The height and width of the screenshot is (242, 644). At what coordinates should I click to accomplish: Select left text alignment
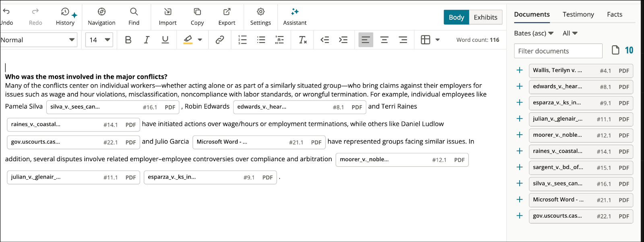[366, 40]
